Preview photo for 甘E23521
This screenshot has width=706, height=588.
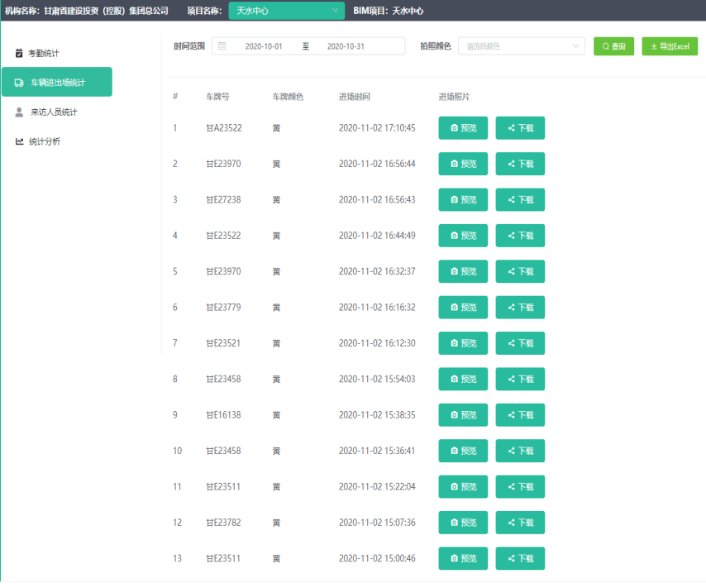click(x=463, y=343)
